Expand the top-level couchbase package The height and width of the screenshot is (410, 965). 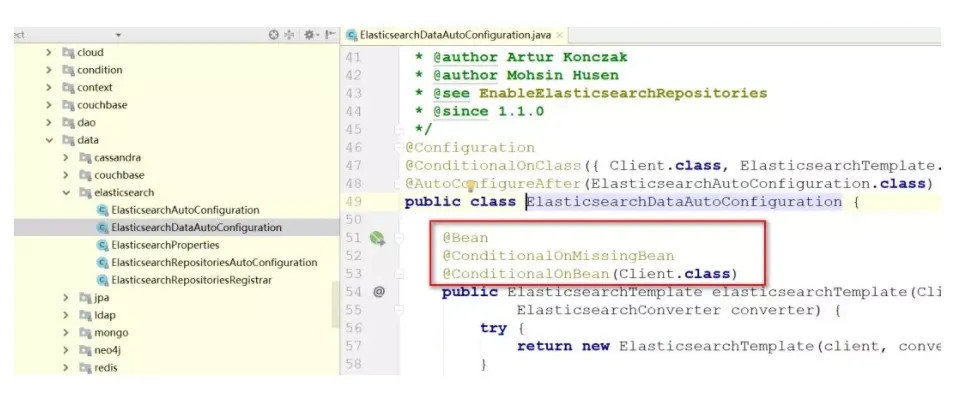(x=49, y=105)
